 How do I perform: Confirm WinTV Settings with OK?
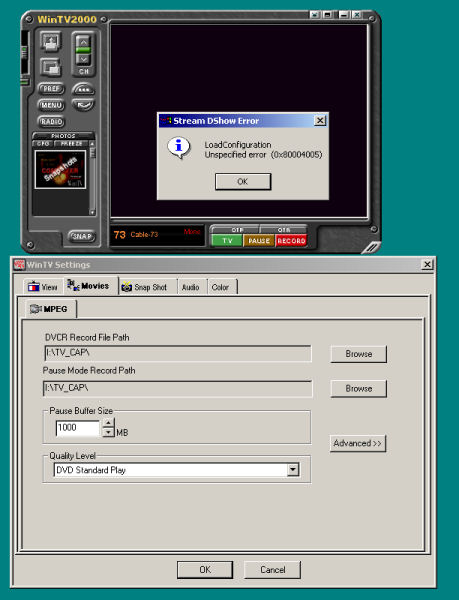click(205, 570)
